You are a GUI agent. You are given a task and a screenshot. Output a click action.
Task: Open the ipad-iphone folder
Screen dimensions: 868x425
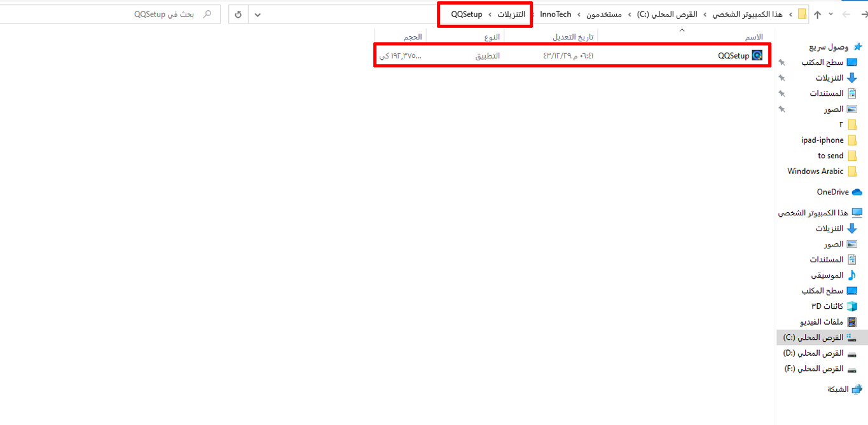pyautogui.click(x=829, y=140)
